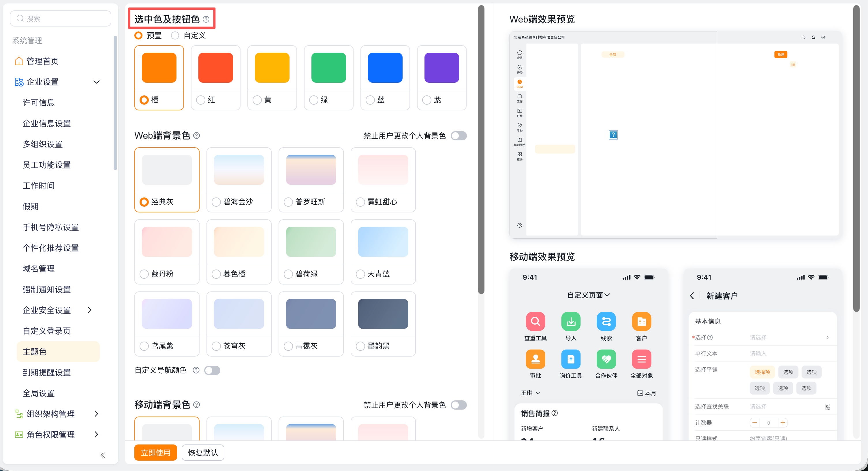Click the 立即使用 button
The image size is (868, 471).
[155, 453]
